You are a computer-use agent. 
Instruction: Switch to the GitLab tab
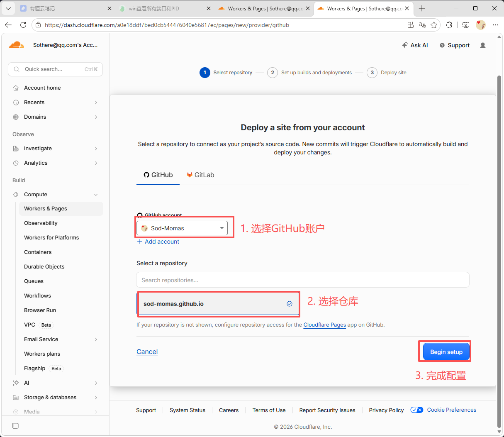tap(200, 175)
